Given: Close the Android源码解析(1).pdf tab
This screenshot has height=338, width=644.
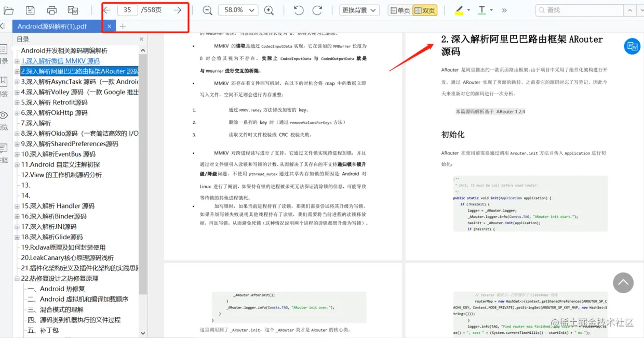Looking at the screenshot, I should (109, 26).
